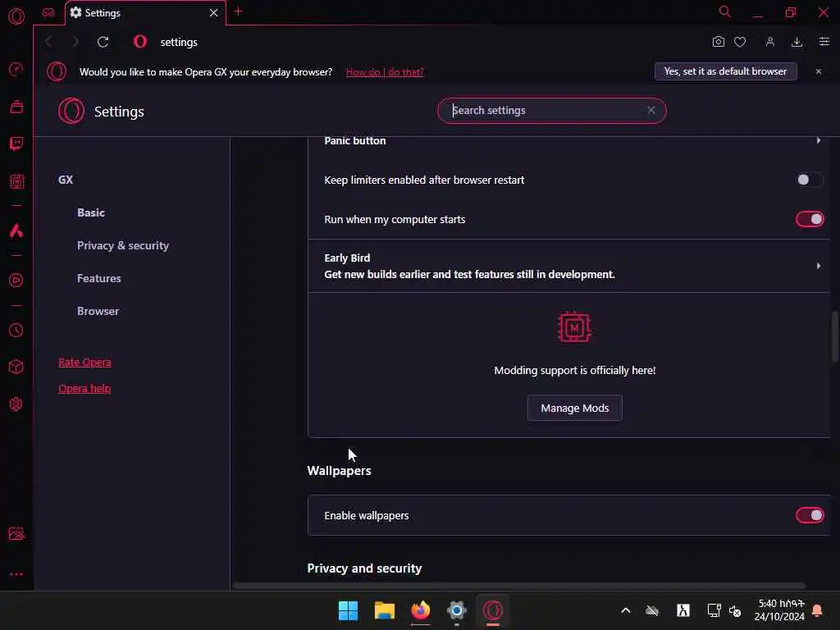Open the speed dial gauge icon in sidebar

pos(16,69)
